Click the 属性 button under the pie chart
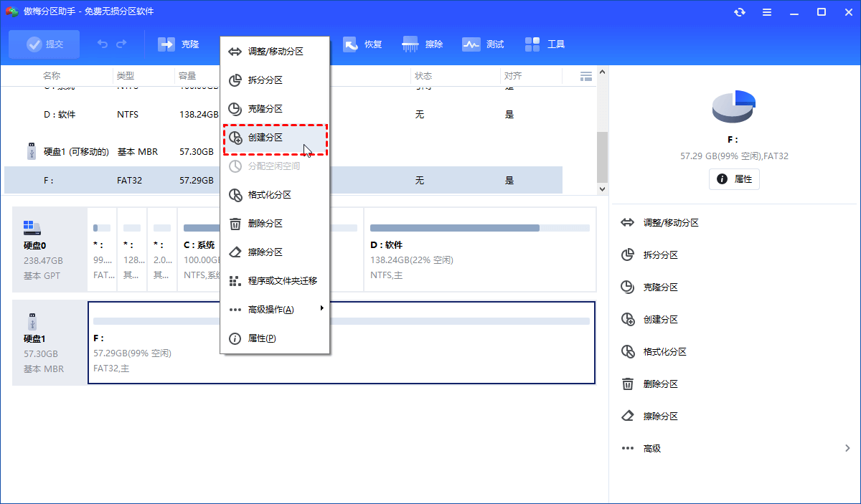 (x=734, y=179)
